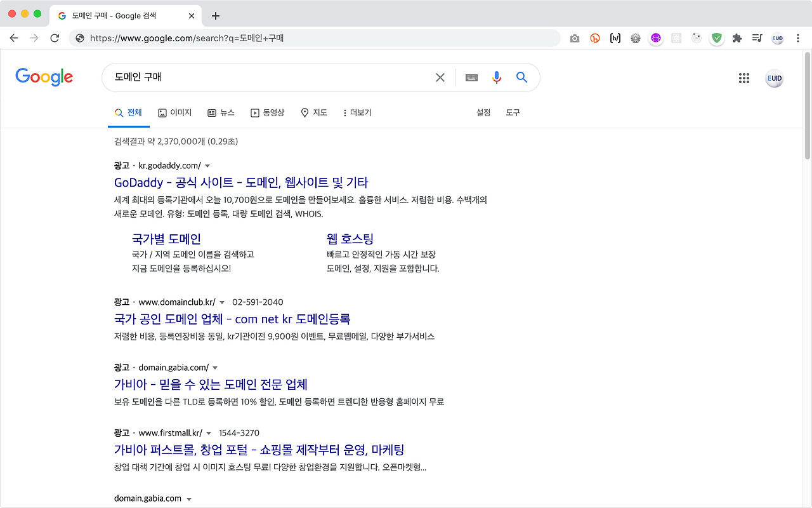The height and width of the screenshot is (508, 812).
Task: Open the Chrome three-dot menu
Action: point(798,38)
